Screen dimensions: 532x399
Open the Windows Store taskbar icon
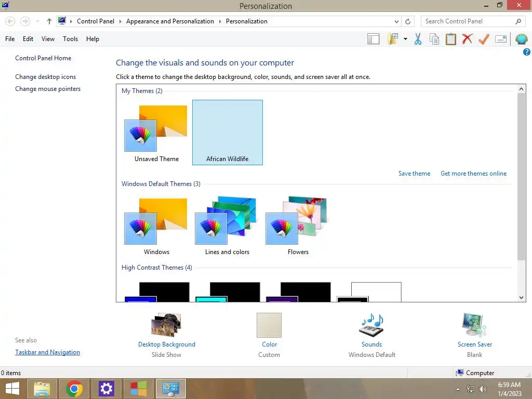138,389
